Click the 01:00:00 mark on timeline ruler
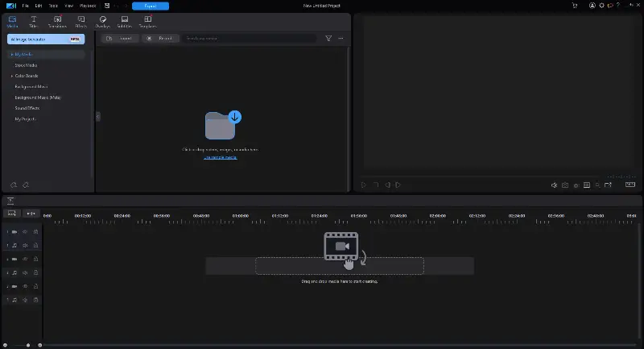 point(241,216)
